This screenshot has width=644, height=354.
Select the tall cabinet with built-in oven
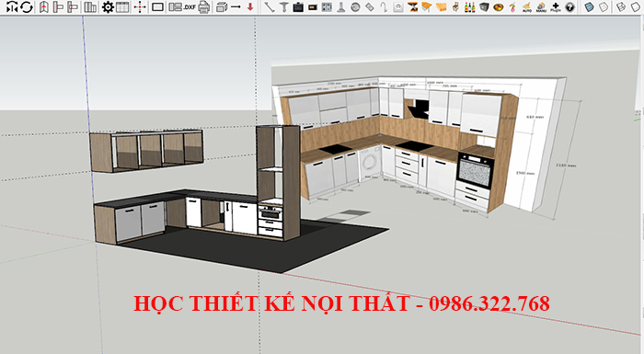coord(278,183)
